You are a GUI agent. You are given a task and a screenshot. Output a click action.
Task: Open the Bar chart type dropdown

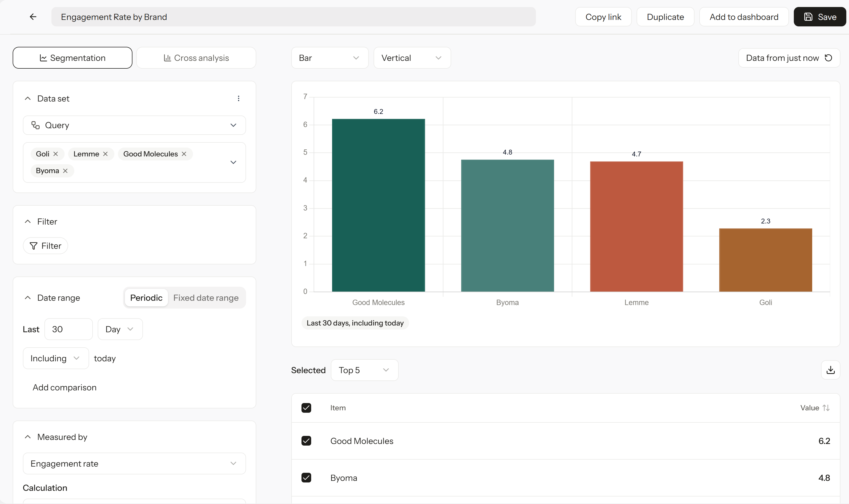coord(330,58)
